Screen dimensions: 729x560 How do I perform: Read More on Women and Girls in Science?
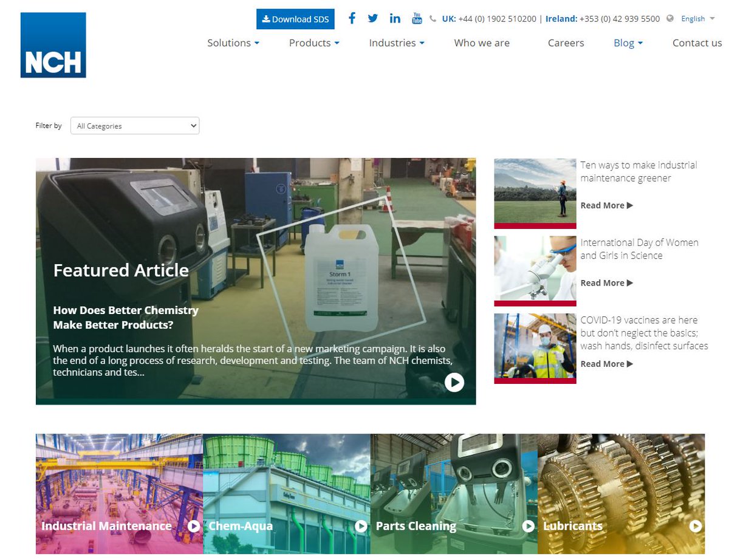[x=606, y=282]
